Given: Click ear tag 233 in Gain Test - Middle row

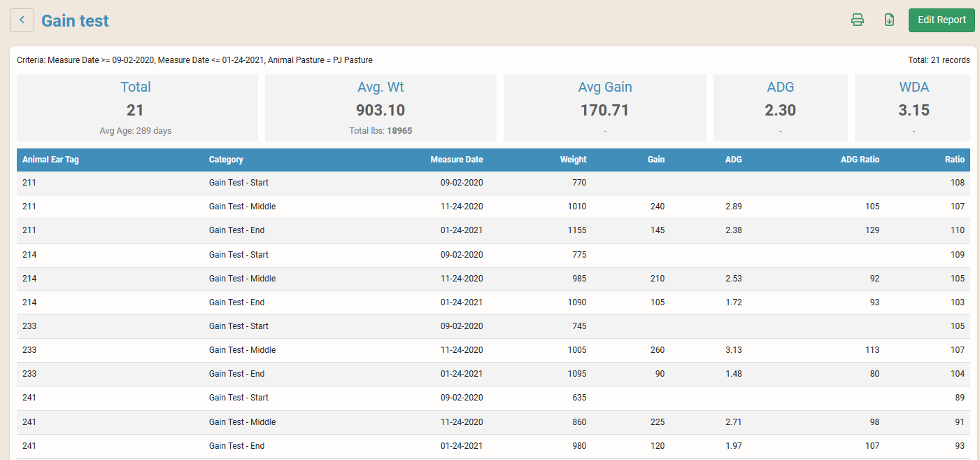Looking at the screenshot, I should click(29, 350).
